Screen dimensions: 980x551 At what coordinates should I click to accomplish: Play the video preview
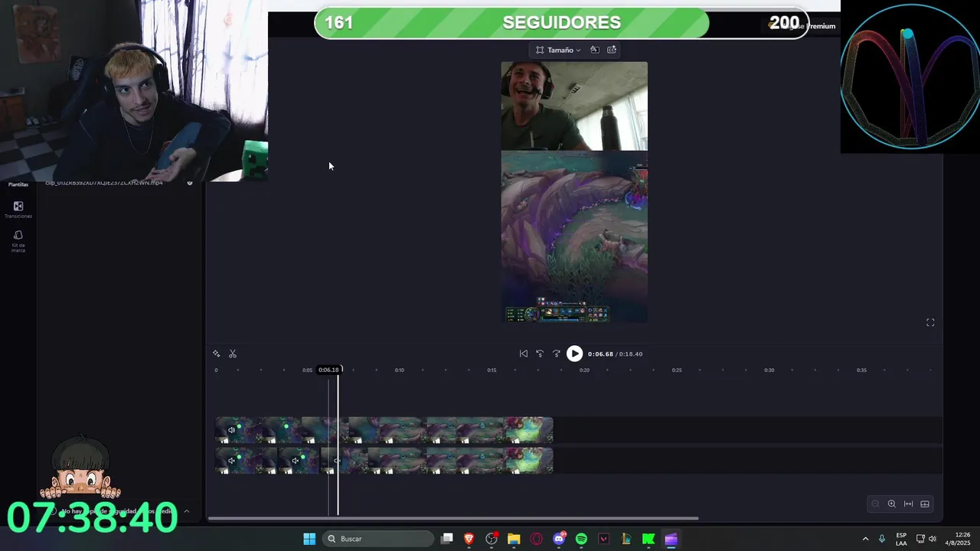[x=574, y=354]
